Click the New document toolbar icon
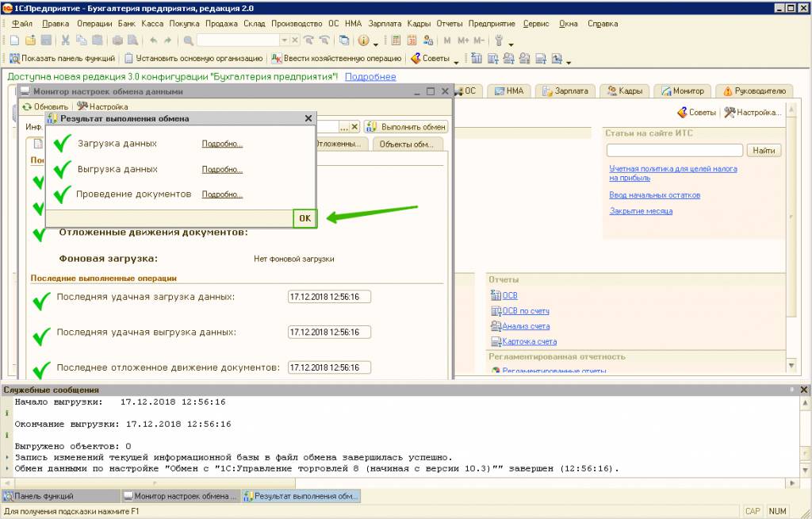Viewport: 812px width, 519px height. pos(14,40)
